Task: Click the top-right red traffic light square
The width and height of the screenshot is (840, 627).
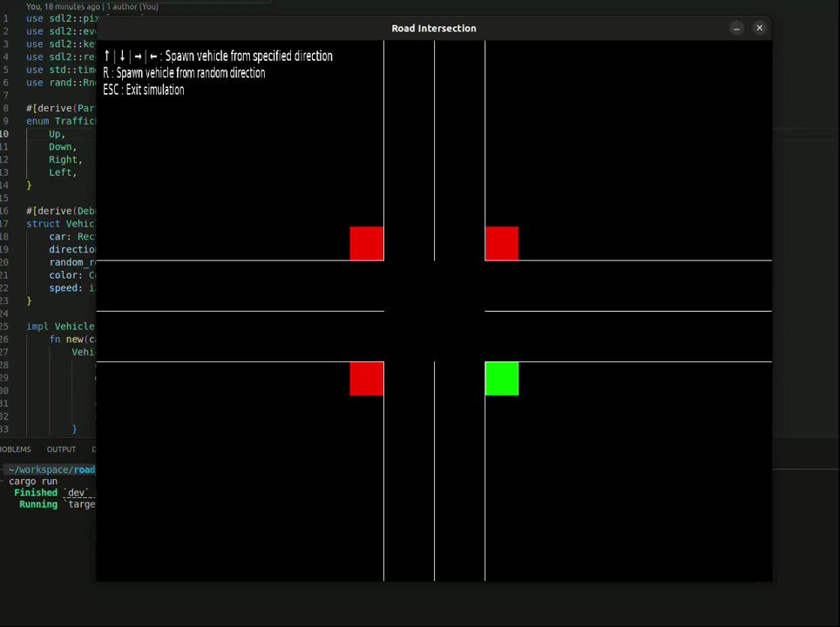Action: 502,244
